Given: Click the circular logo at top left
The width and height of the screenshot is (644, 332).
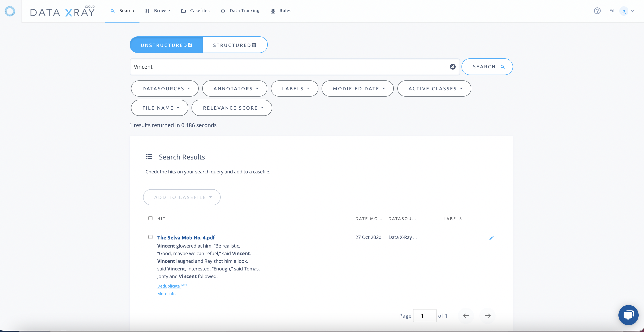Looking at the screenshot, I should [10, 11].
